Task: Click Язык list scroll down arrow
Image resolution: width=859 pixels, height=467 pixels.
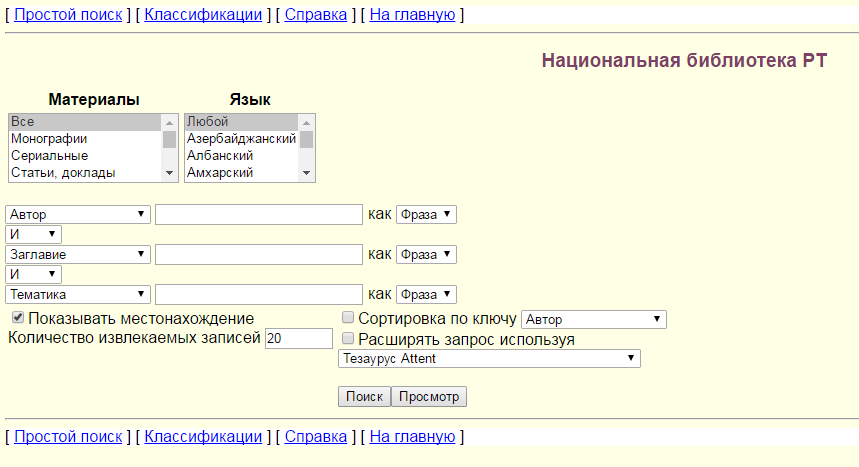Action: pos(307,173)
